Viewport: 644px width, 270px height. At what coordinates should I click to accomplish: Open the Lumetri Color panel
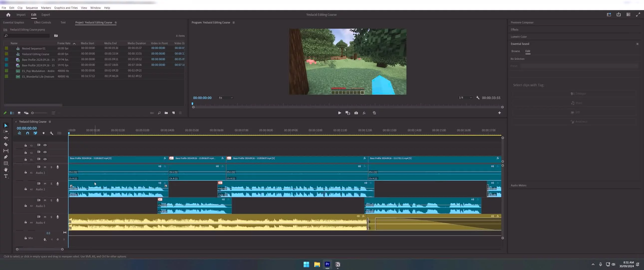pyautogui.click(x=518, y=37)
